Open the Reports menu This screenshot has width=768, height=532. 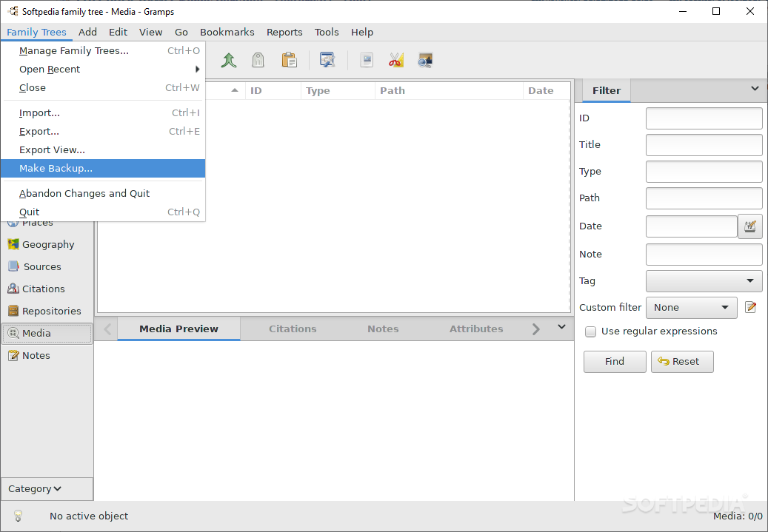tap(284, 32)
